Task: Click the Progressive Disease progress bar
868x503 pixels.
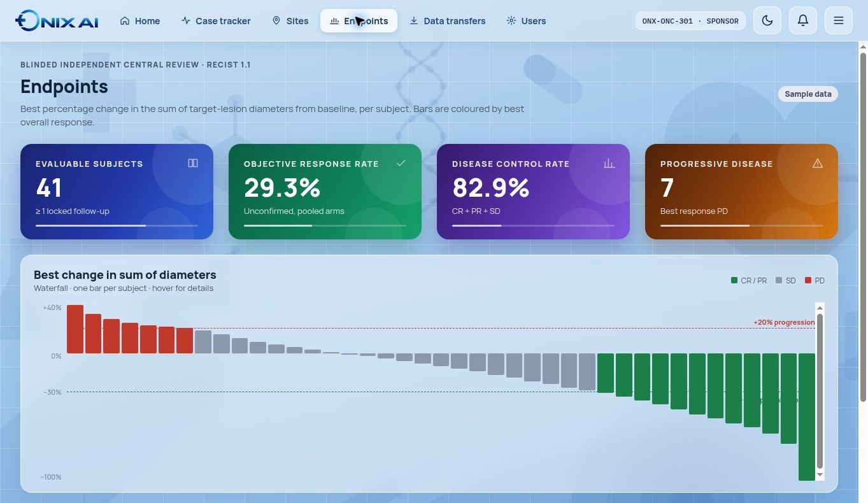Action: point(741,225)
